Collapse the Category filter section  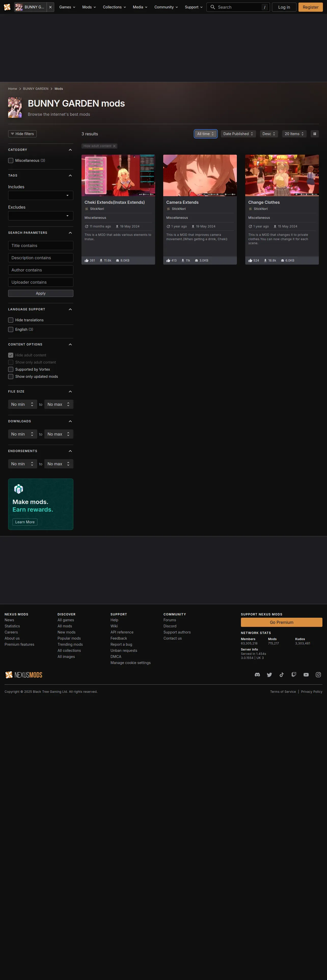(x=70, y=150)
